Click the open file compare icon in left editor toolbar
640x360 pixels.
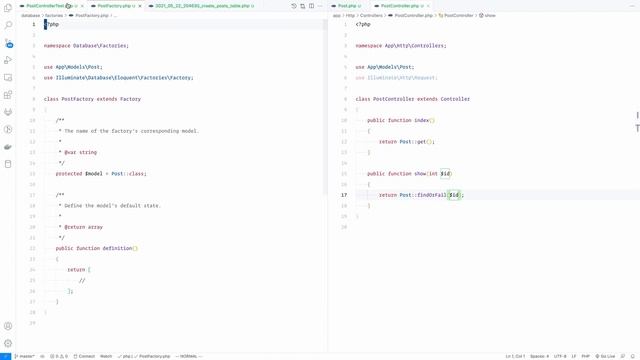point(302,6)
